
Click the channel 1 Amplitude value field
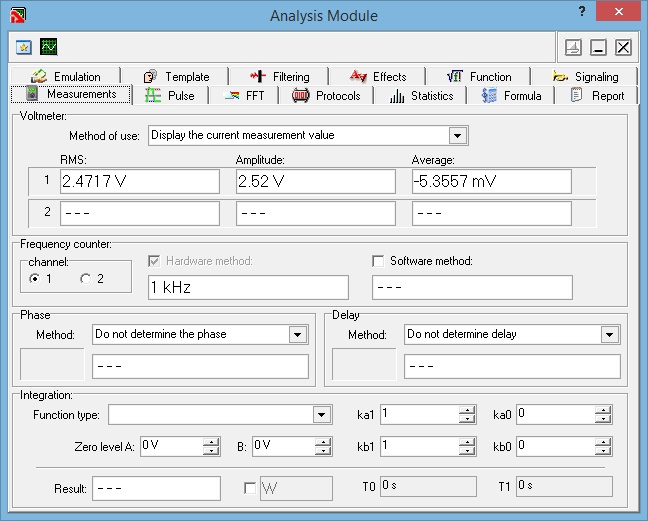click(316, 181)
